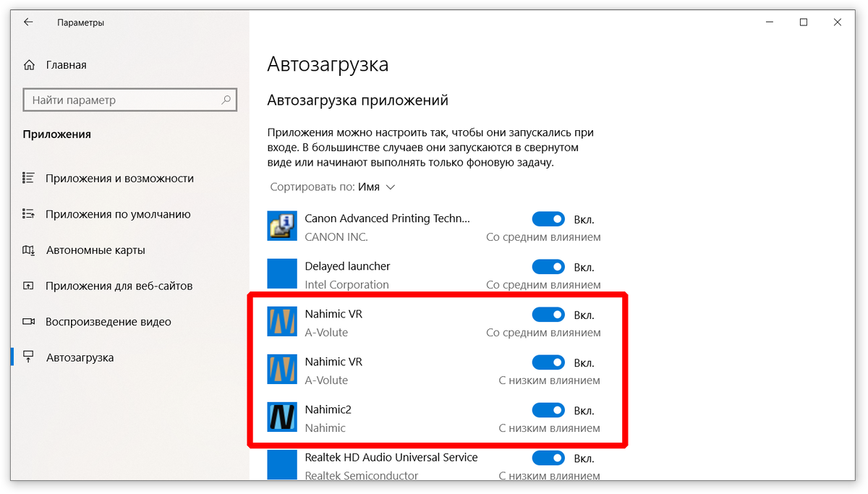Click the Intel Corporation publisher text

pyautogui.click(x=347, y=285)
